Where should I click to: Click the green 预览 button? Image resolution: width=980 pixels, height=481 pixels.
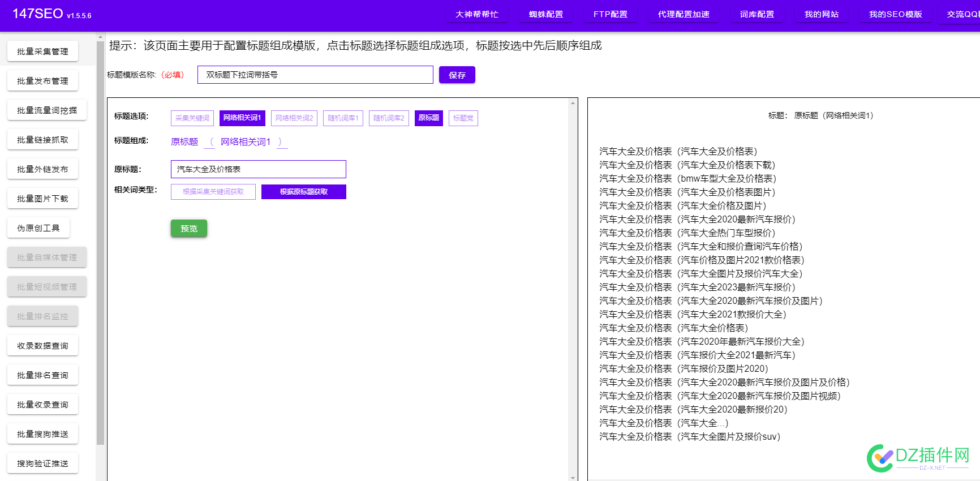(x=189, y=228)
